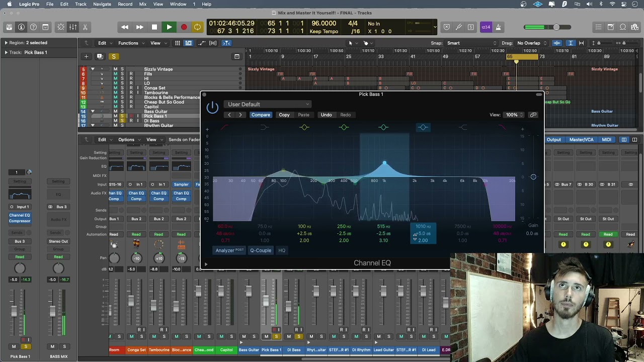644x362 pixels.
Task: Click Copy in the Channel EQ header
Action: point(284,115)
